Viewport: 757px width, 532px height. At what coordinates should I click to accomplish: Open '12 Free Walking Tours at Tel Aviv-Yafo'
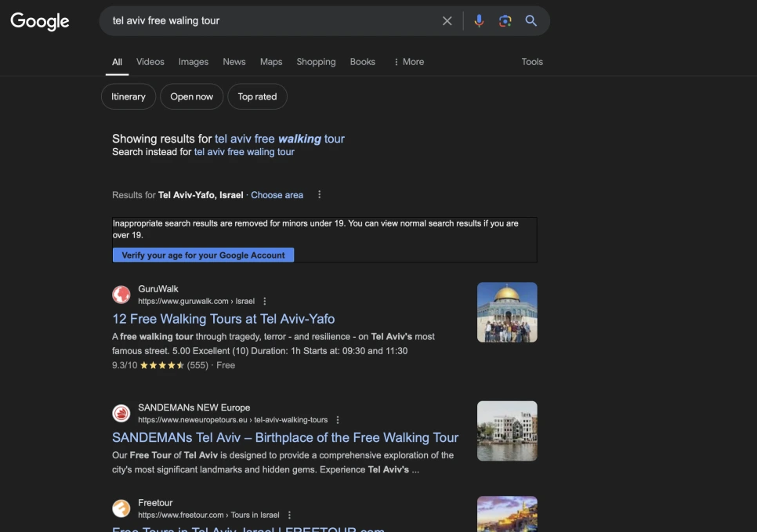tap(223, 319)
